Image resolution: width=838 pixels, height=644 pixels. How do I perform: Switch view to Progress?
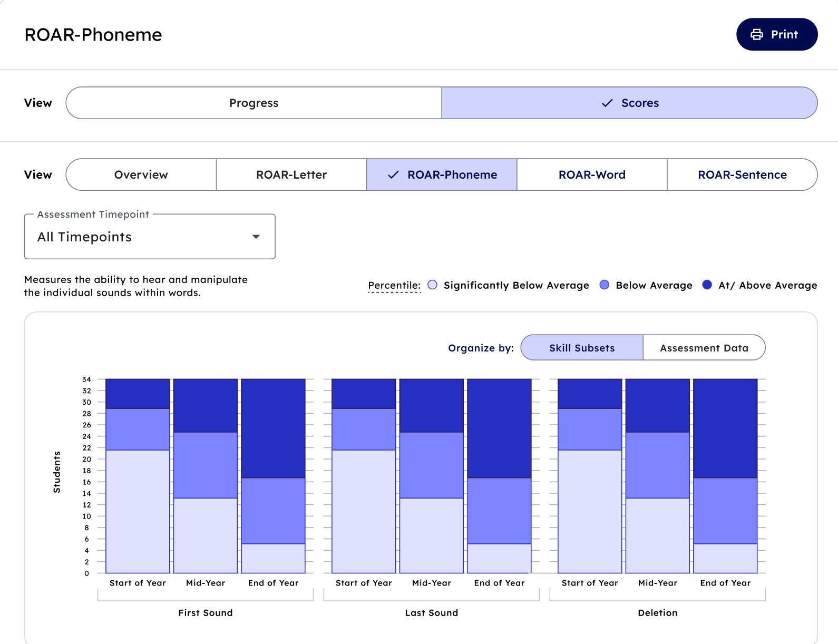[254, 103]
